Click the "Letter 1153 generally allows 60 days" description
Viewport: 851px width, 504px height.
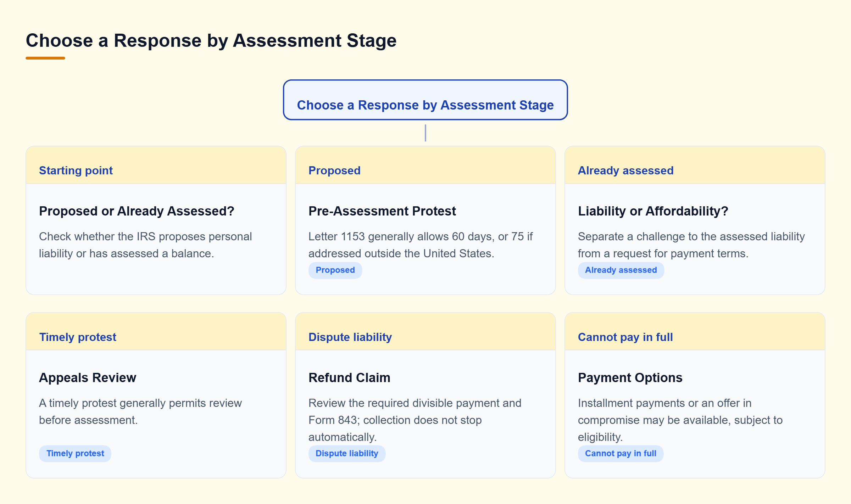421,245
